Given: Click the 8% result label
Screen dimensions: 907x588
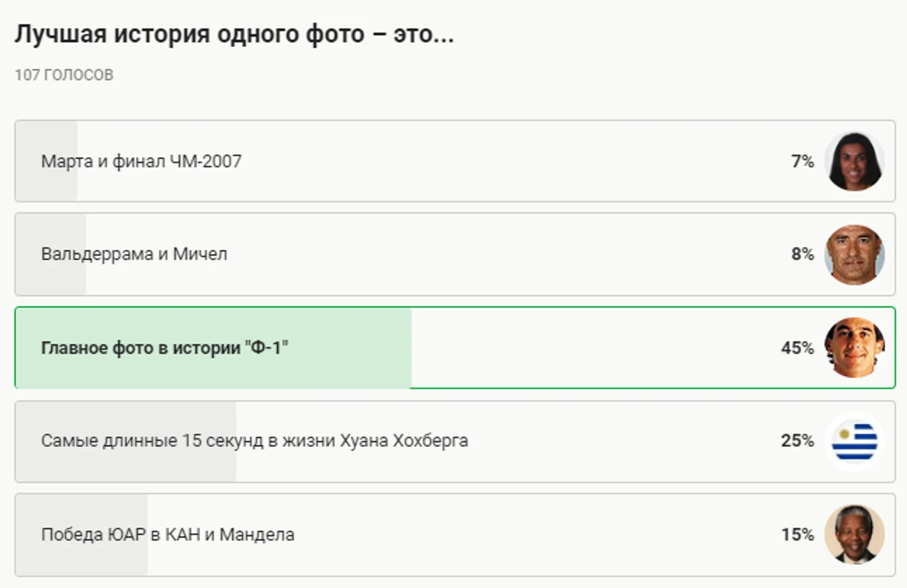Looking at the screenshot, I should 802,254.
